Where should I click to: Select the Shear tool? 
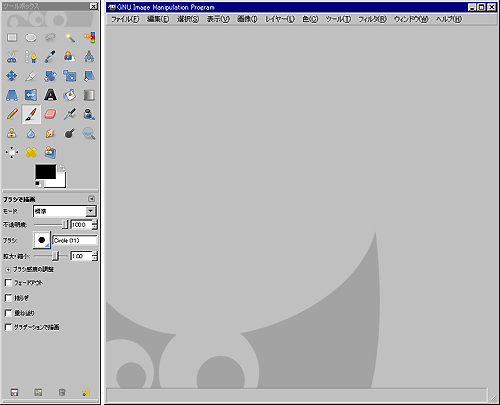point(89,76)
